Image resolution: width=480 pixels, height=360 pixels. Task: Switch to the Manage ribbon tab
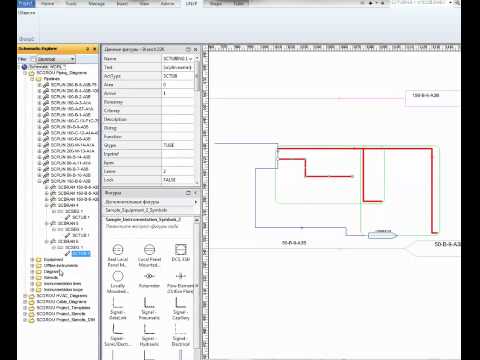tap(97, 4)
